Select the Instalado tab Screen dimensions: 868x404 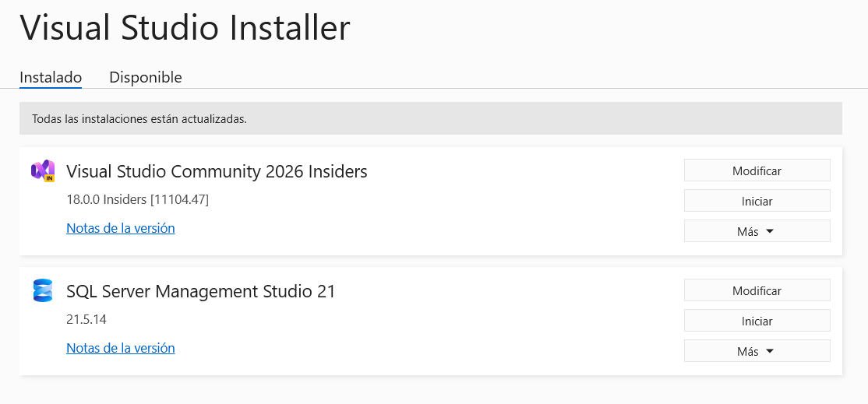(x=51, y=77)
